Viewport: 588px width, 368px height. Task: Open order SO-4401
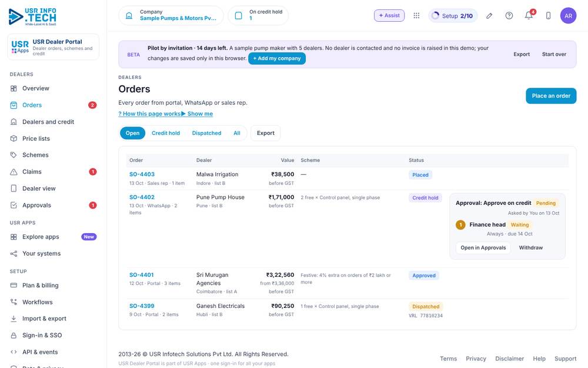(141, 275)
